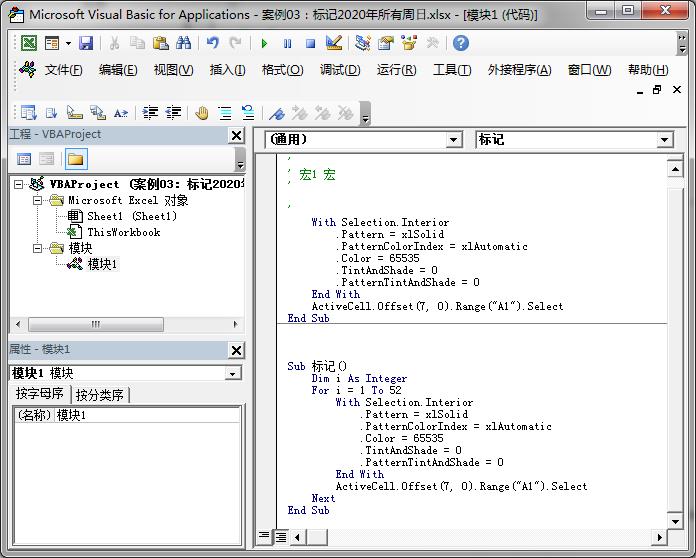Run the Sub with the green play icon
696x558 pixels.
(265, 43)
